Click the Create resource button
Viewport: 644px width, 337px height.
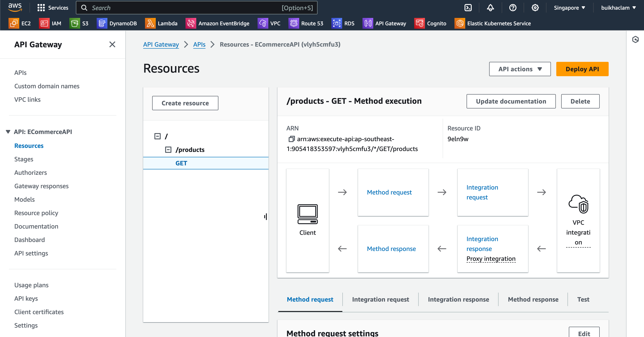click(x=185, y=103)
